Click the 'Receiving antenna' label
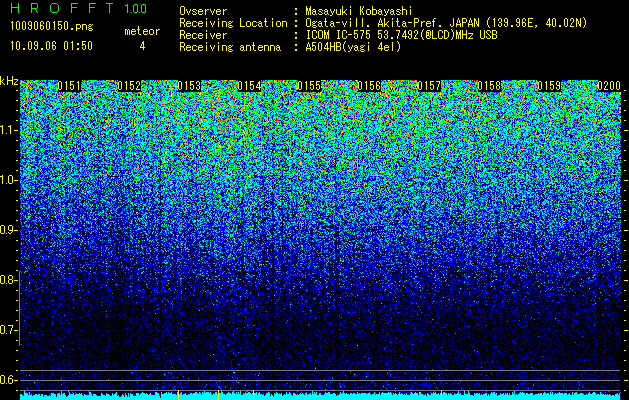629x400 pixels. [x=230, y=47]
